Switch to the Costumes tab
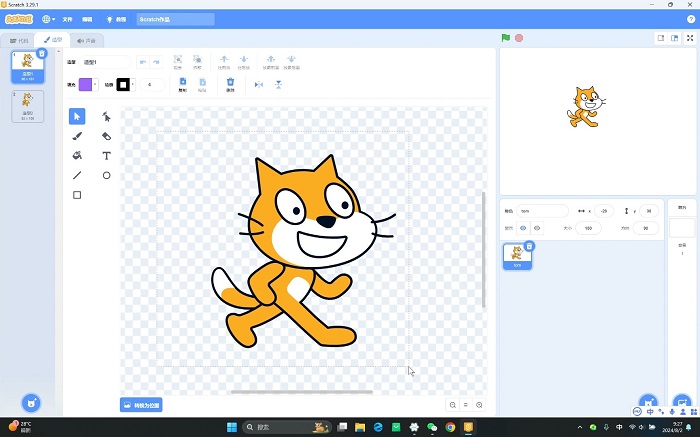This screenshot has width=700, height=437. [53, 40]
